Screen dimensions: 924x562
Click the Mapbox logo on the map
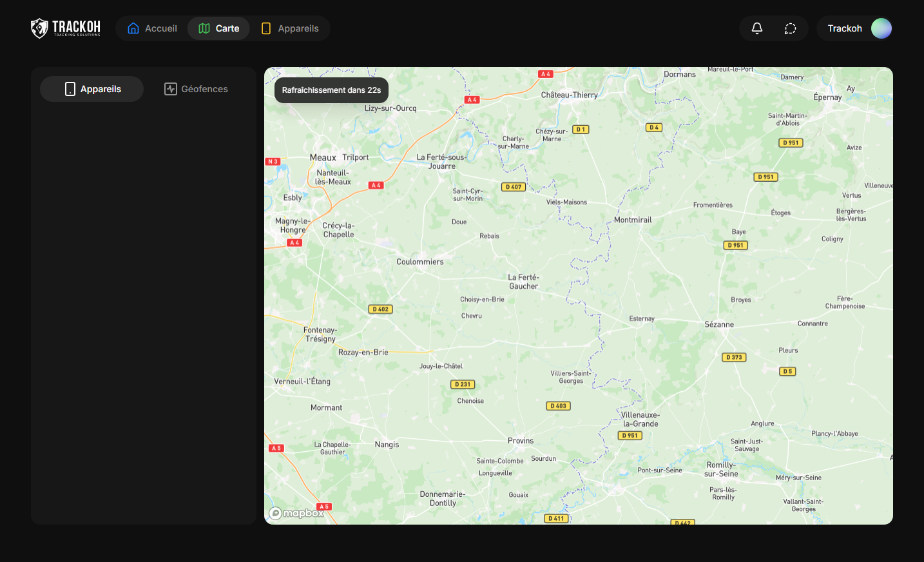[296, 513]
